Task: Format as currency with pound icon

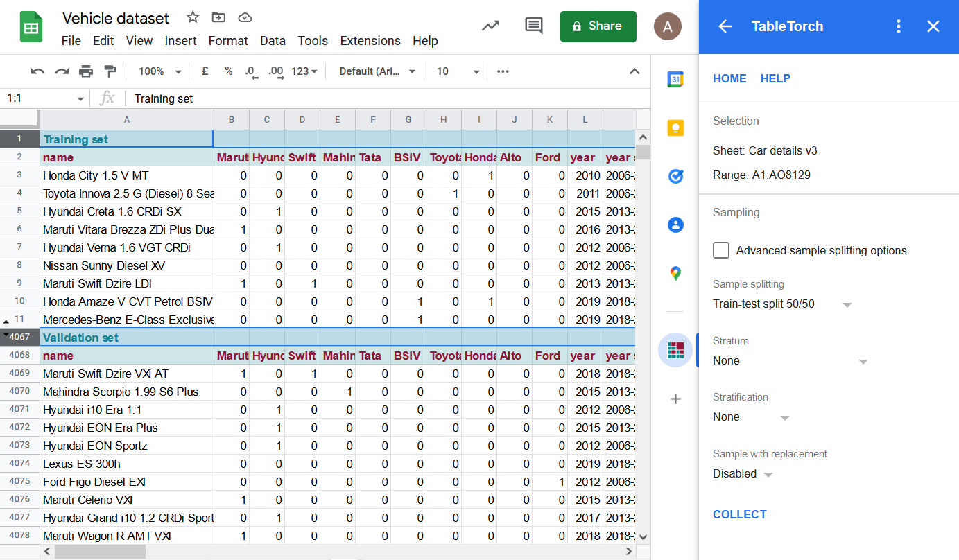Action: [x=205, y=71]
